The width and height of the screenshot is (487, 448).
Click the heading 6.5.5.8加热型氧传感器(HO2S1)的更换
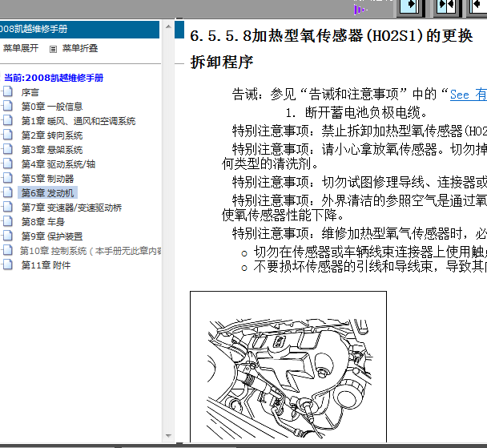[x=331, y=36]
